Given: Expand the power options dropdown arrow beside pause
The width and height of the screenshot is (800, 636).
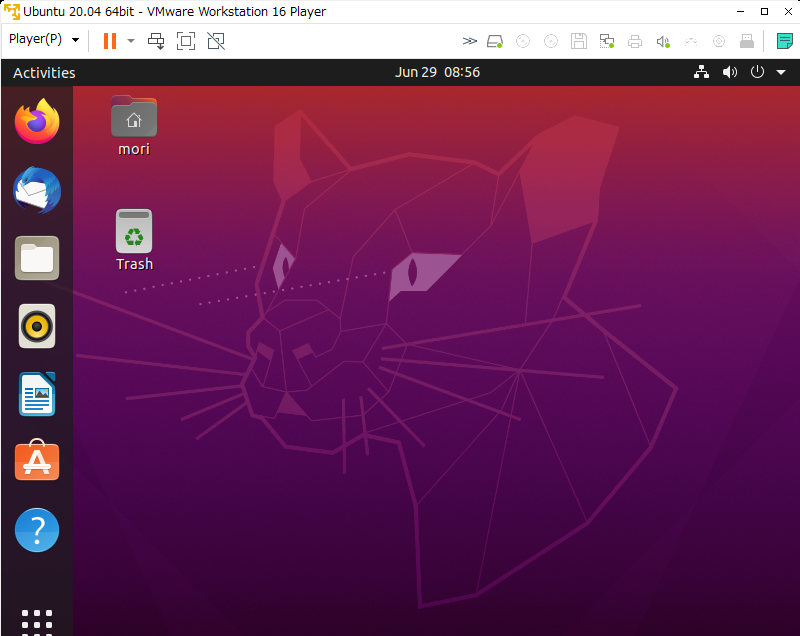Looking at the screenshot, I should point(131,41).
